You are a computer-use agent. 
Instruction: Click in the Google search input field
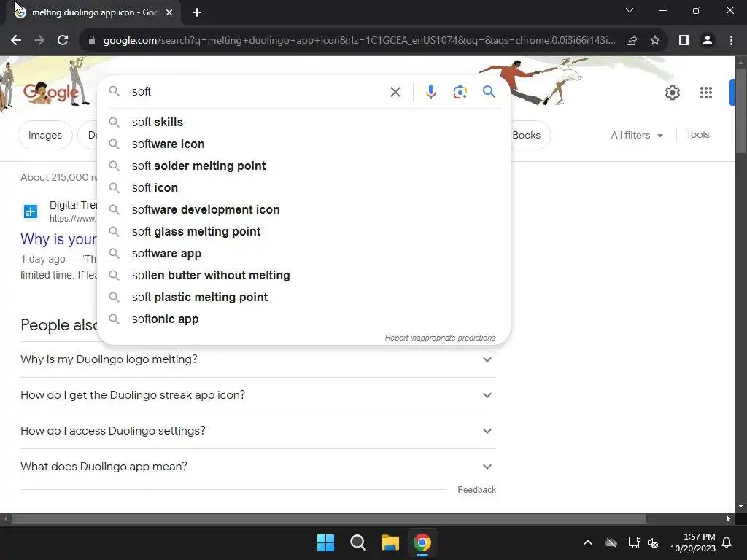pos(258,91)
